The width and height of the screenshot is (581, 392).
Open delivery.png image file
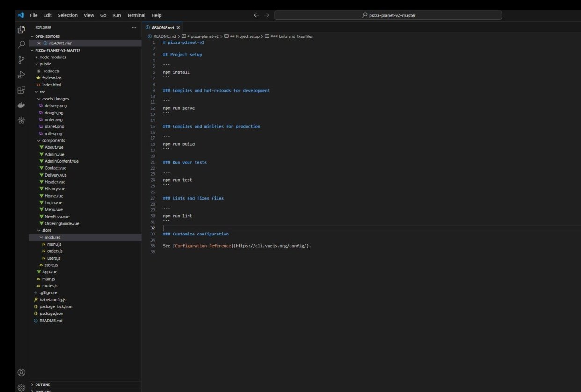pyautogui.click(x=85, y=106)
